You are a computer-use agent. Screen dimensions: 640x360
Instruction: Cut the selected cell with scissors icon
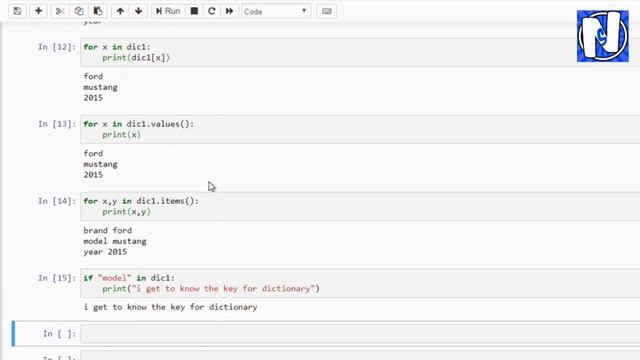(x=60, y=11)
